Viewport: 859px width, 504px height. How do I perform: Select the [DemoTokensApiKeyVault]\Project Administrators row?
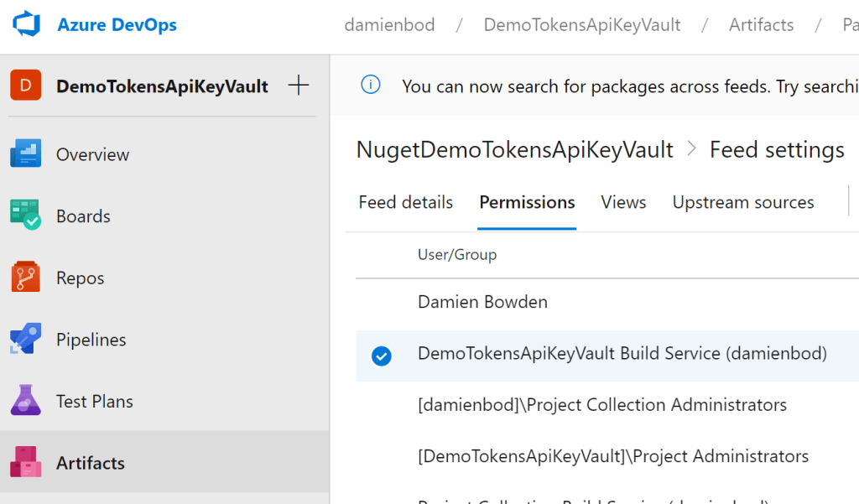(607, 456)
